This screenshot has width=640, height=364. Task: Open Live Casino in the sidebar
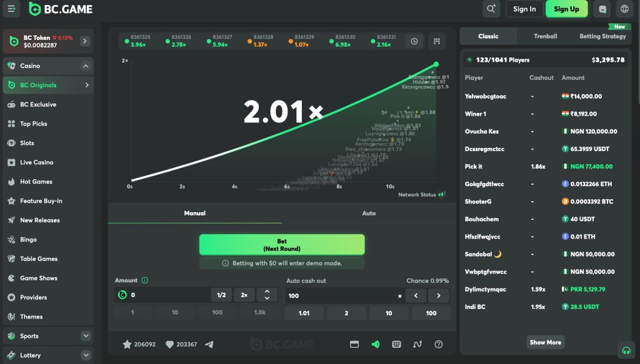click(48, 162)
